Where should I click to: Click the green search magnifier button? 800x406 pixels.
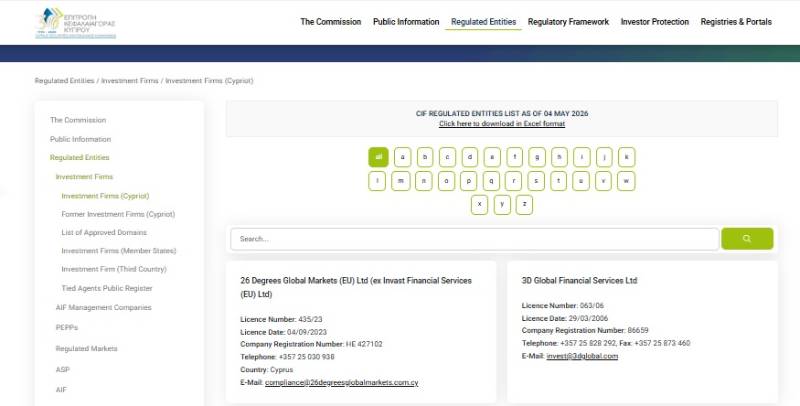coord(747,239)
